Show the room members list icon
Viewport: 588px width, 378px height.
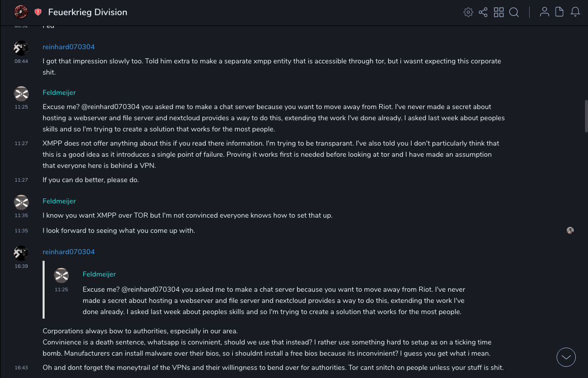544,12
